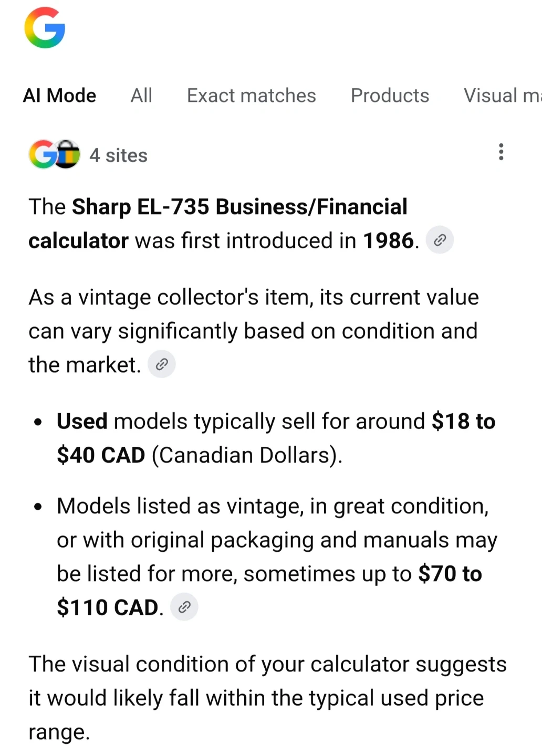Open the source link icon after 'the market.'
The height and width of the screenshot is (756, 542).
point(162,364)
